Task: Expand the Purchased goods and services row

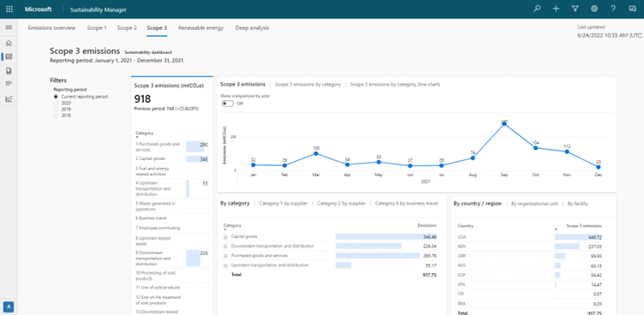Action: 225,256
